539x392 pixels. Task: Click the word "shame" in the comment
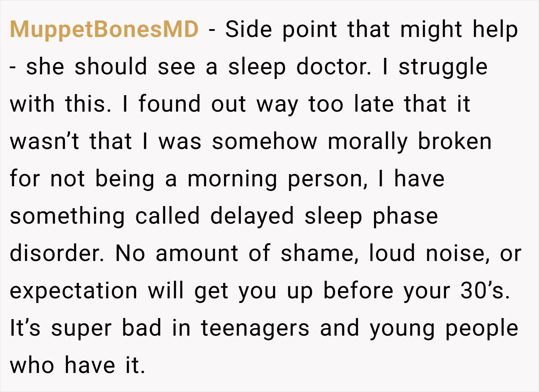point(319,254)
